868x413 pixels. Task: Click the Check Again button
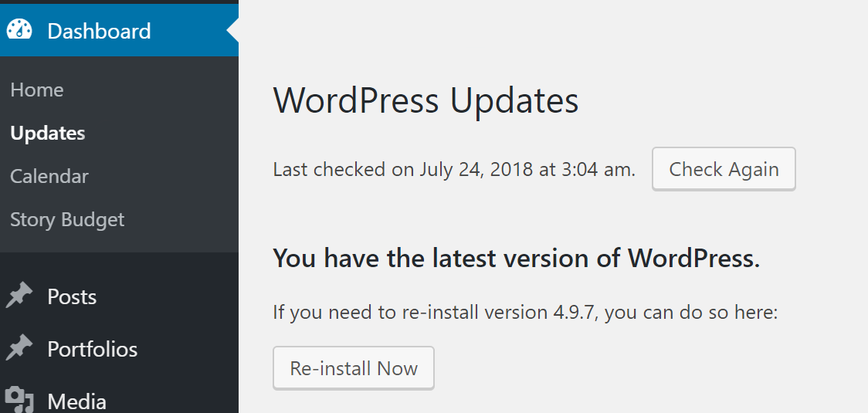click(724, 169)
